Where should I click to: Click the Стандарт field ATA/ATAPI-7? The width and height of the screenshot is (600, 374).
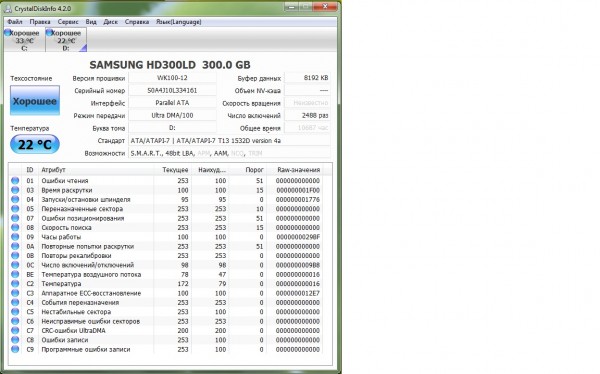point(230,140)
